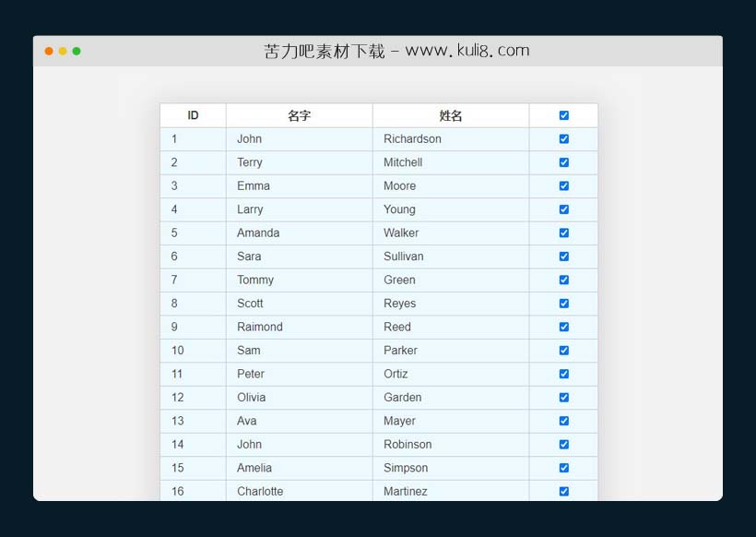Screen dimensions: 756x537
Task: Uncheck the checkbox for Scott Reyes
Action: tap(562, 304)
